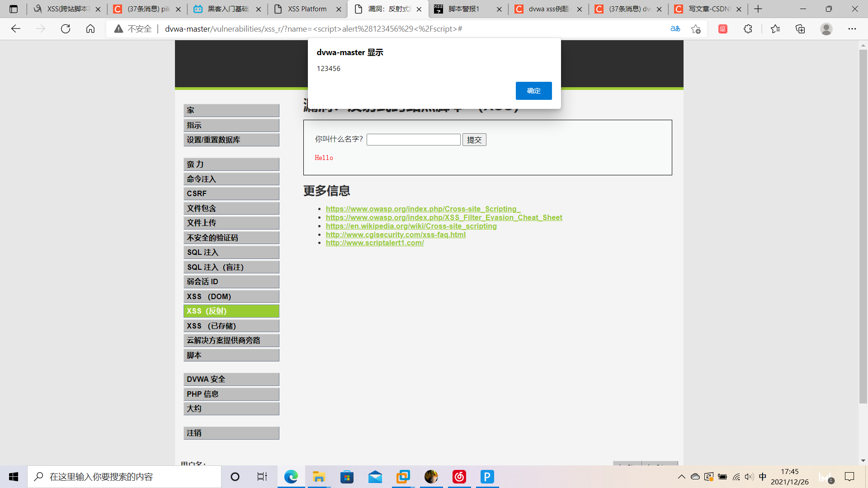This screenshot has height=488, width=868.
Task: Open the translate page tool in address bar
Action: (675, 28)
